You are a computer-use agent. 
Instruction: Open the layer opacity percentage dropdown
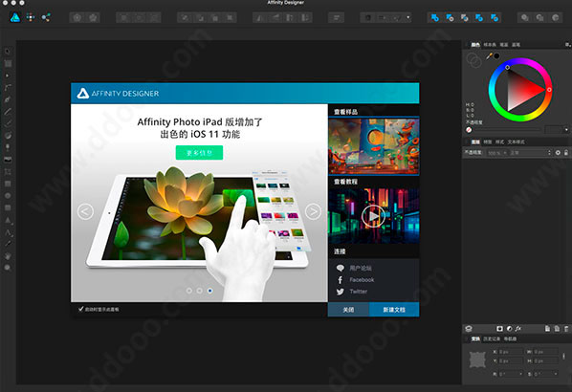click(x=505, y=153)
